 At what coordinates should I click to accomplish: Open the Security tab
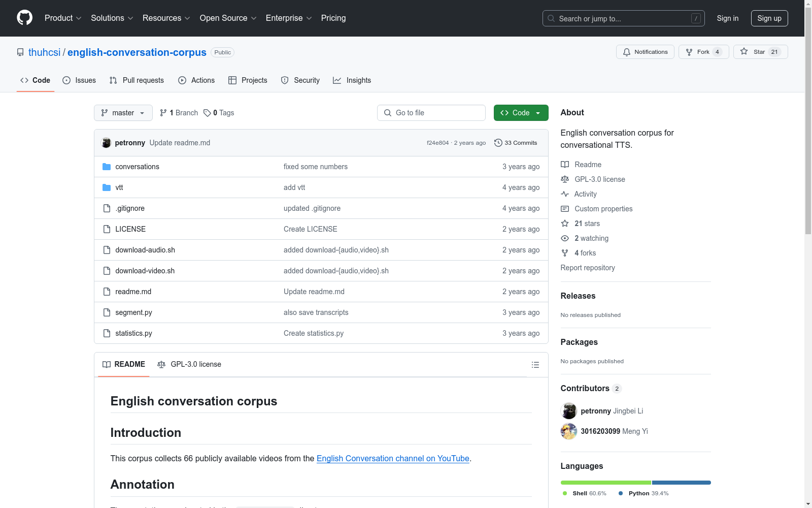(x=300, y=80)
